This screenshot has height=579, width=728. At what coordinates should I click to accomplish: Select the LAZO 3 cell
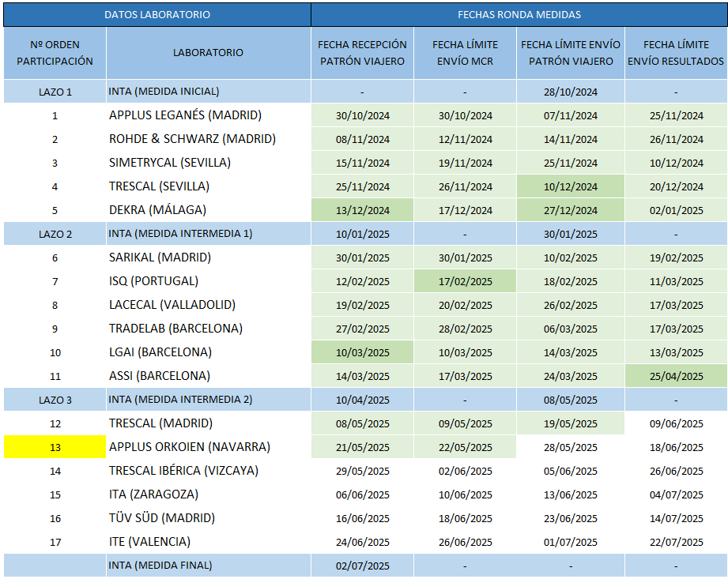55,400
